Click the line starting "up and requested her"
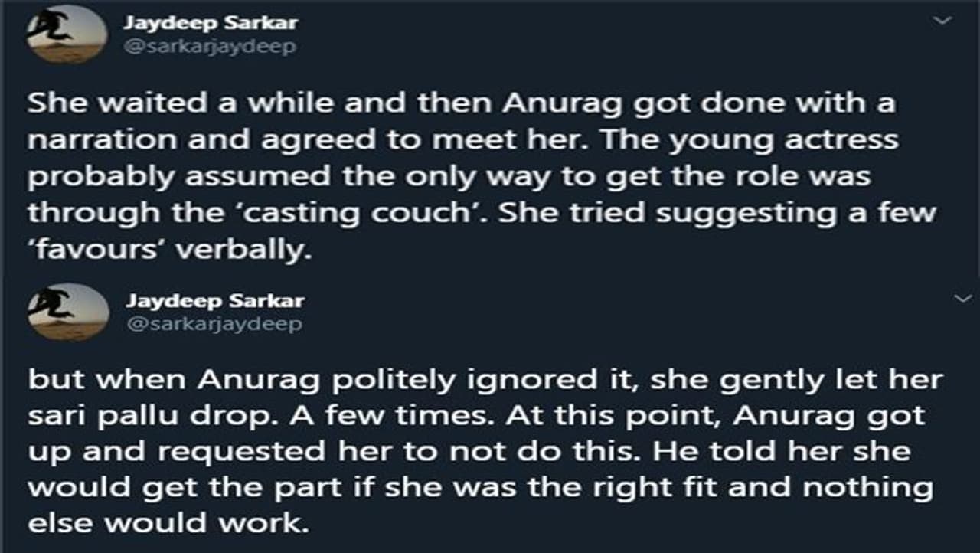Image resolution: width=980 pixels, height=553 pixels. (x=469, y=453)
